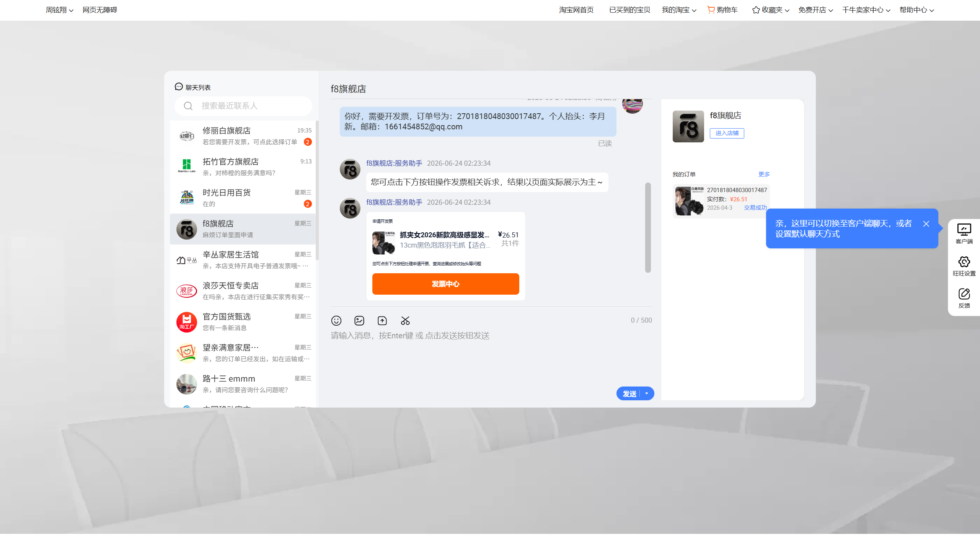Screen dimensions: 980x535
Task: Click 望亲满意家居 avatar
Action: coord(187,353)
